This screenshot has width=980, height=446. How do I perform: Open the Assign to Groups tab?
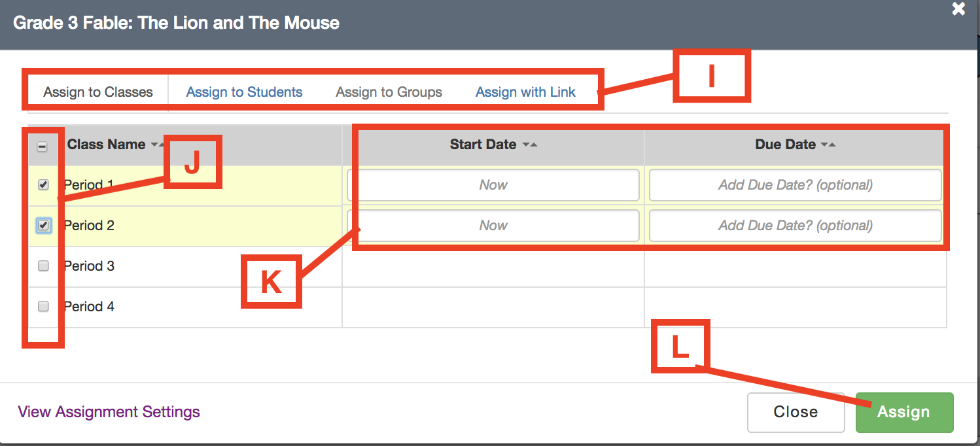pyautogui.click(x=389, y=92)
